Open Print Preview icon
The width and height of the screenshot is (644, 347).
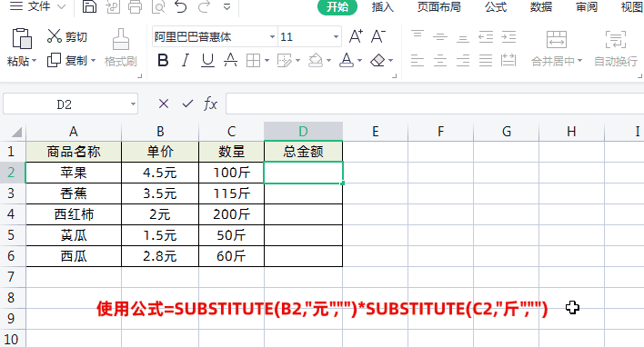(x=157, y=6)
